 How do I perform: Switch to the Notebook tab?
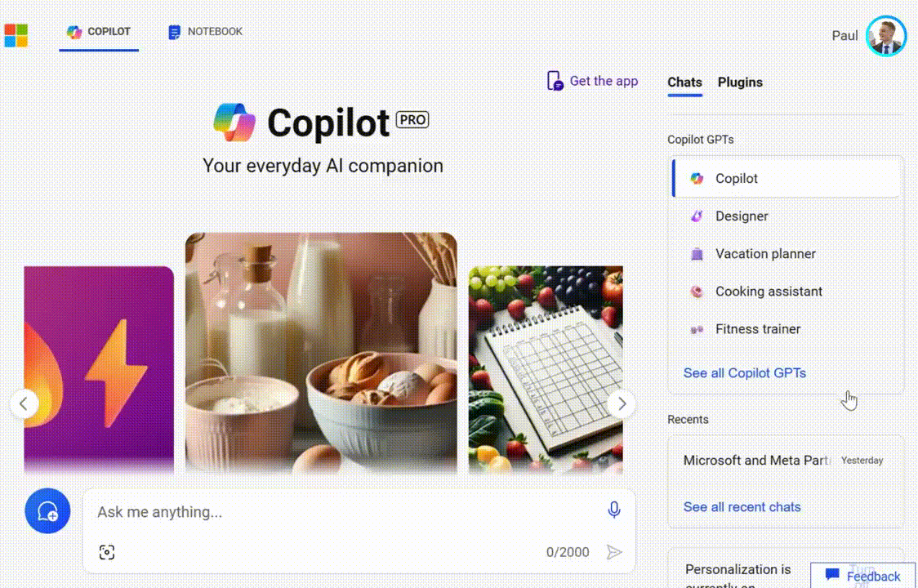click(205, 32)
